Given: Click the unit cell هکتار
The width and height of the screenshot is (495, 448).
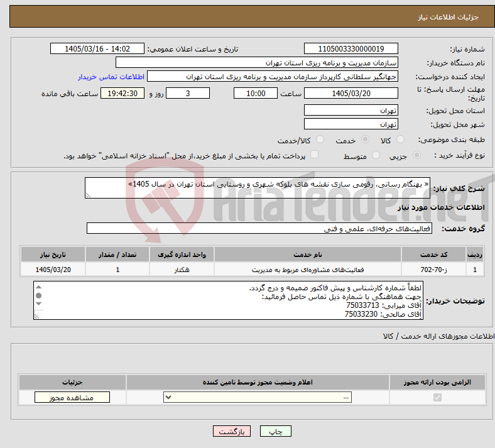Looking at the screenshot, I should tap(182, 270).
